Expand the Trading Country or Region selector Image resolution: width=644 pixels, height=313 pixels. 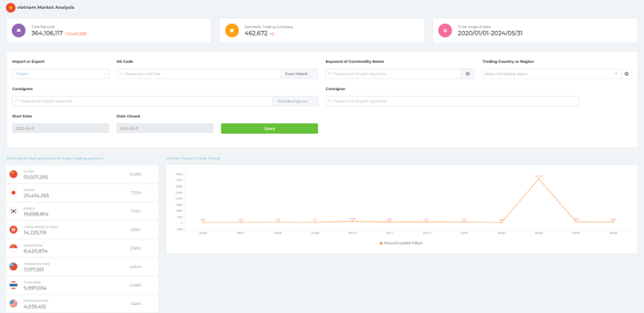pos(551,74)
